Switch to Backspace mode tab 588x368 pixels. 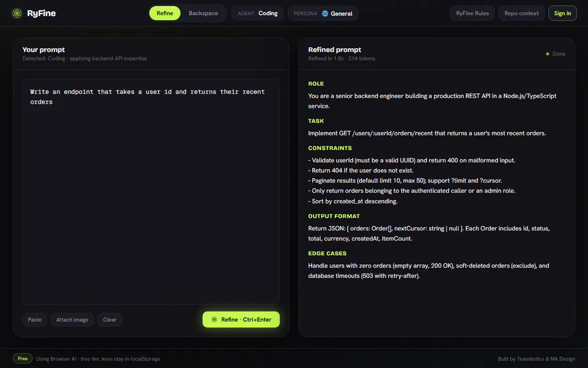coord(203,13)
